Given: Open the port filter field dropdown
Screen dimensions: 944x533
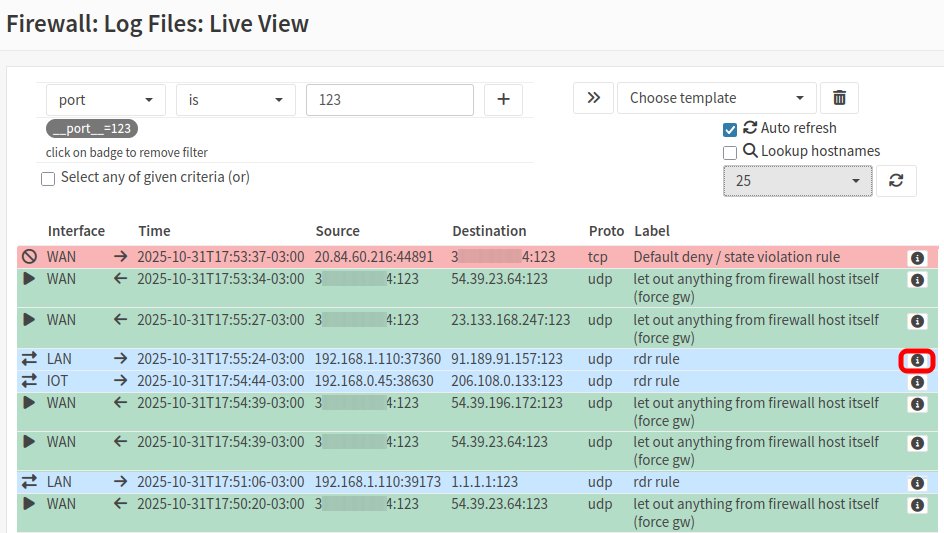Looking at the screenshot, I should point(106,100).
